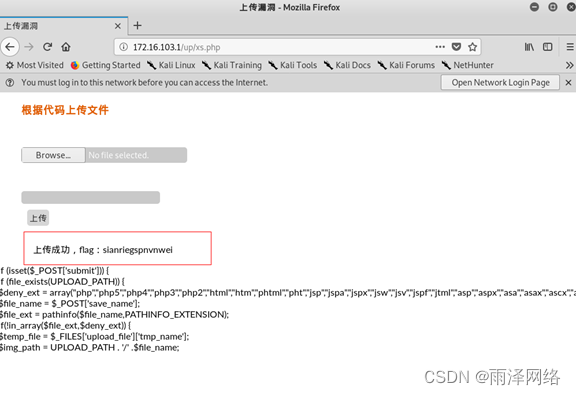
Task: Click the code line $temp_file = $_FILES
Action: pos(94,337)
